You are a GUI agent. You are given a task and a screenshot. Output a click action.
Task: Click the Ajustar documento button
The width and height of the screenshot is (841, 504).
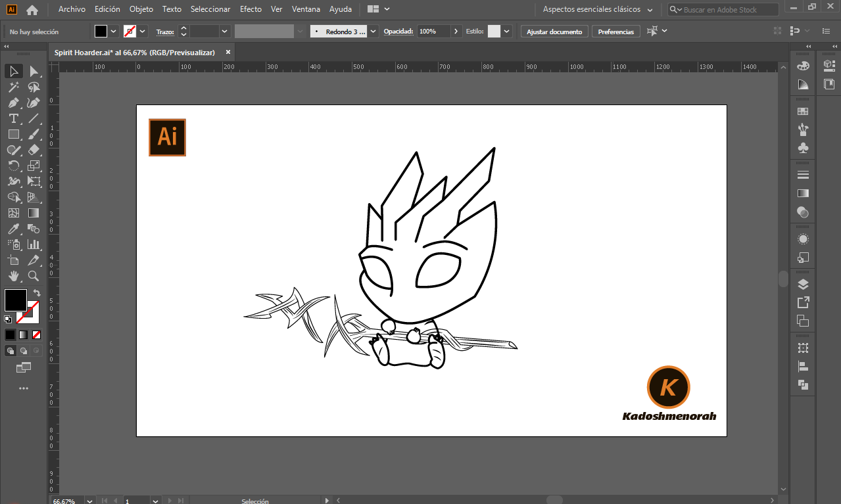pos(554,32)
